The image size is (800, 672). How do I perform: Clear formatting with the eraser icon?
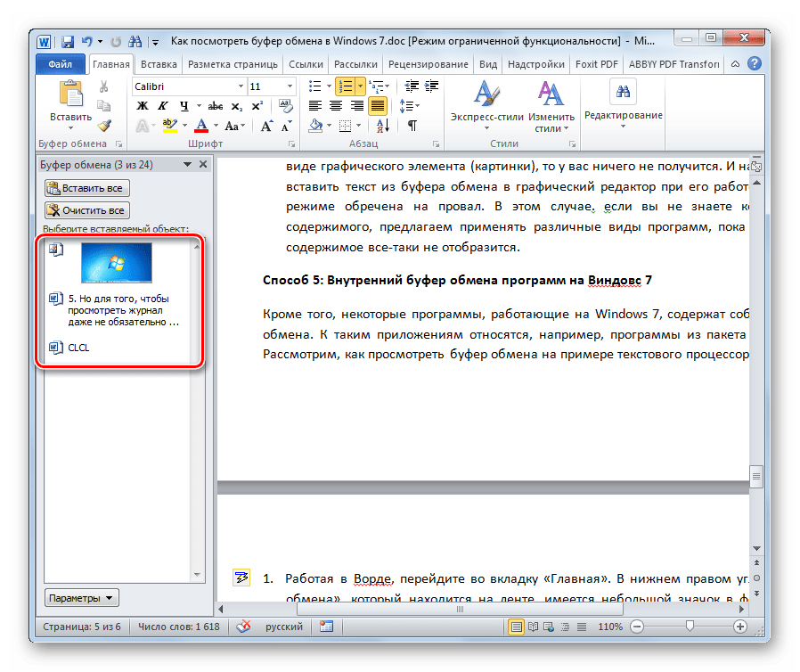286,106
